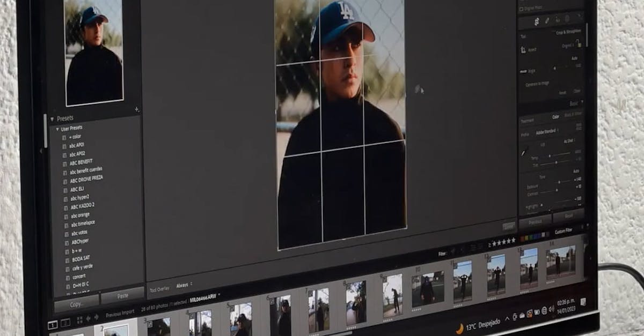Click the Previous button
This screenshot has width=644, height=336.
coord(535,221)
